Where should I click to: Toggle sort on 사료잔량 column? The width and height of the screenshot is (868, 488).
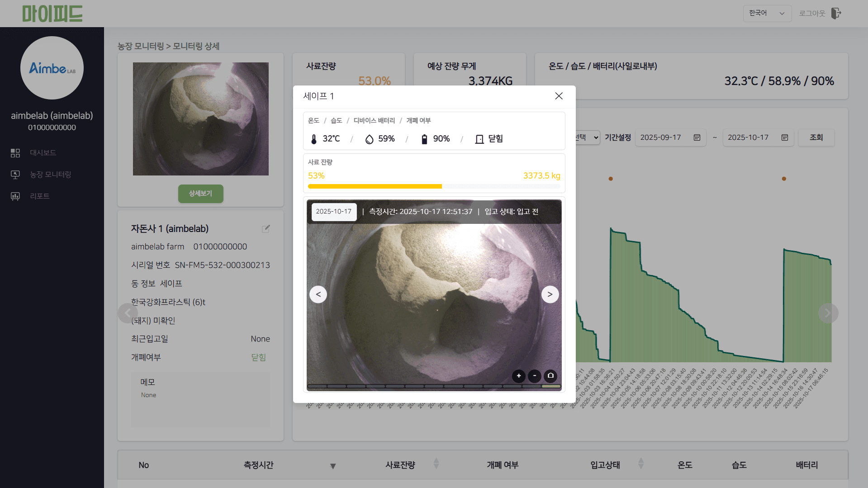tap(436, 464)
